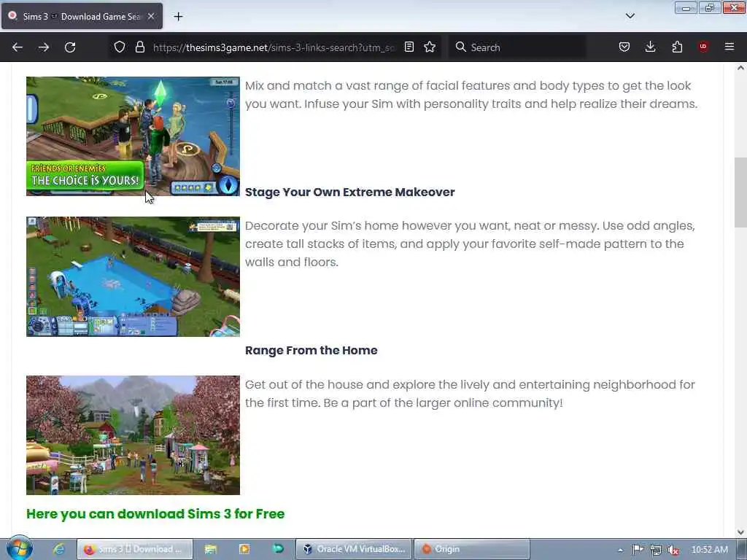747x560 pixels.
Task: Click the scroll down arrow
Action: [740, 532]
